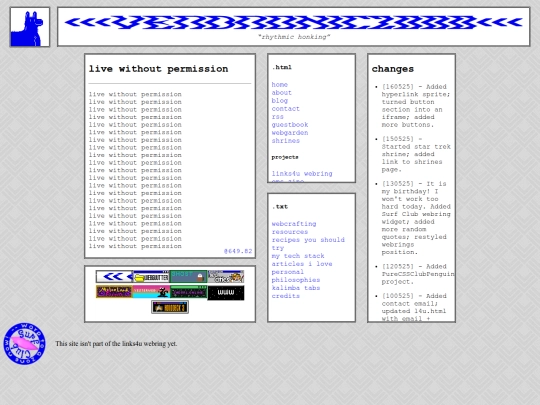Click the [120525] PureCSSClubPenguin entry
This screenshot has height=405, width=540.
(x=418, y=274)
